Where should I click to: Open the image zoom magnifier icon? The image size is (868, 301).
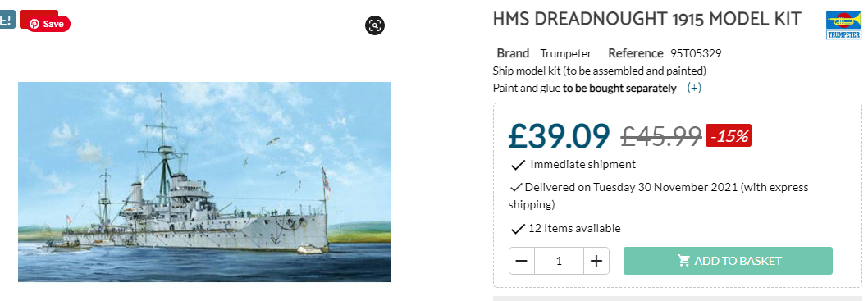point(375,25)
